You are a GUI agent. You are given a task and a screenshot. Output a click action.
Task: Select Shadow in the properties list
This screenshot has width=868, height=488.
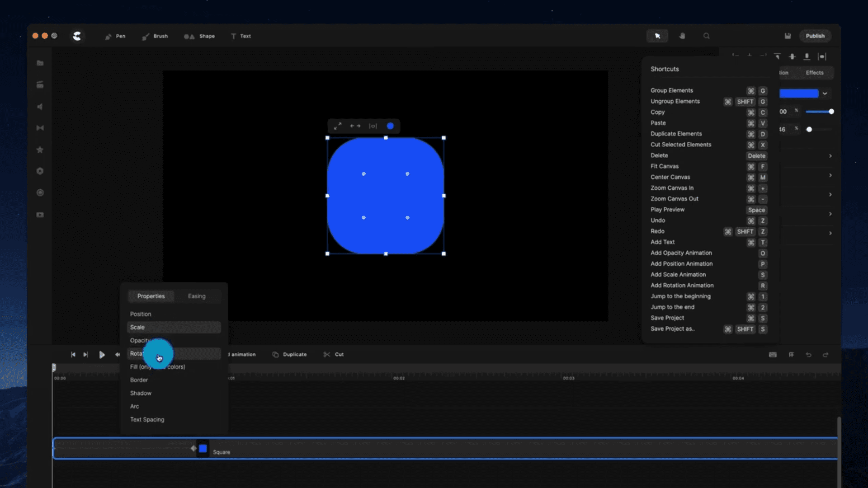point(141,393)
